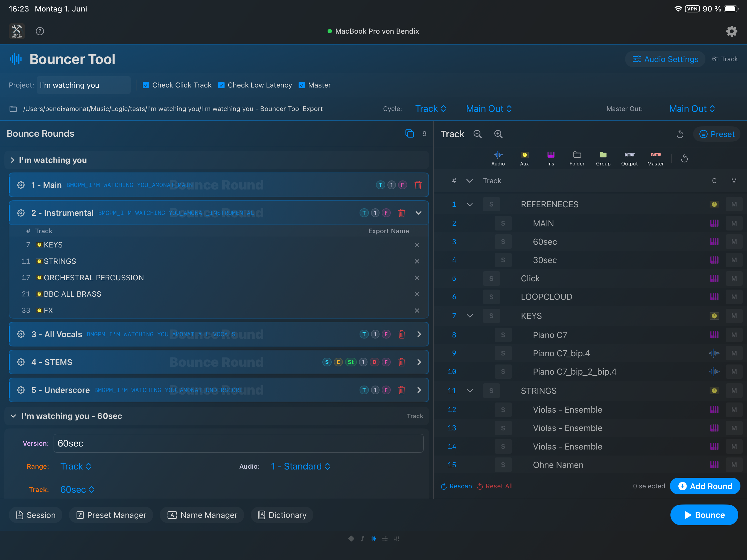Click the help question mark icon
Screen dimensions: 747x560
(x=40, y=31)
